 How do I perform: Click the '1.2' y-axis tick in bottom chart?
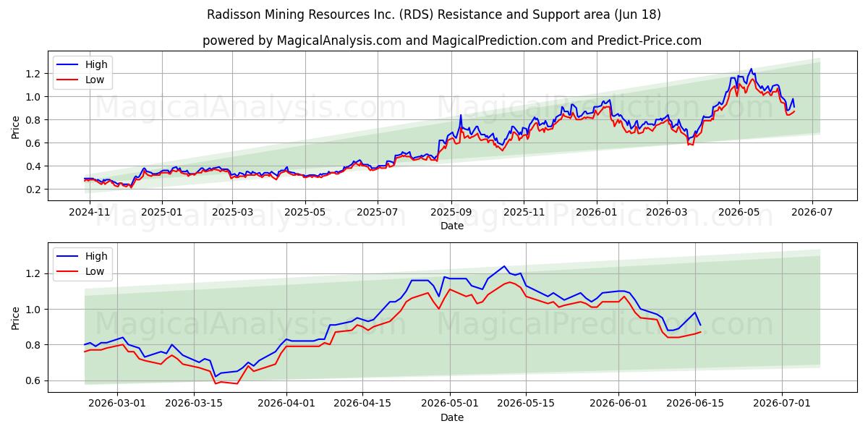[x=35, y=274]
